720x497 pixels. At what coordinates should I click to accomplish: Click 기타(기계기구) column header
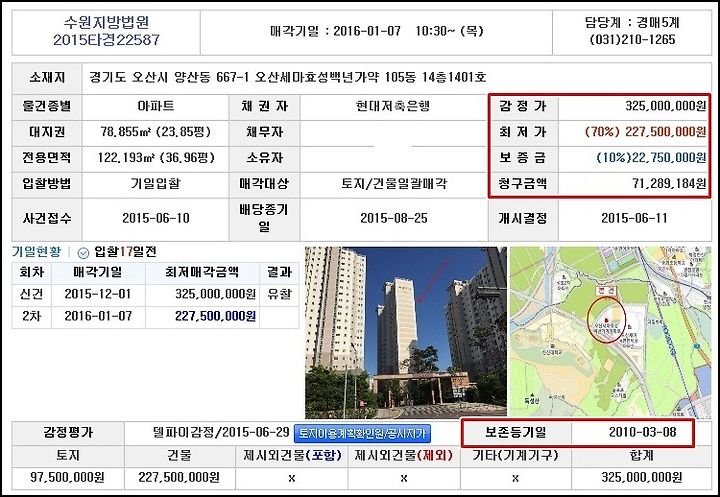tap(516, 456)
